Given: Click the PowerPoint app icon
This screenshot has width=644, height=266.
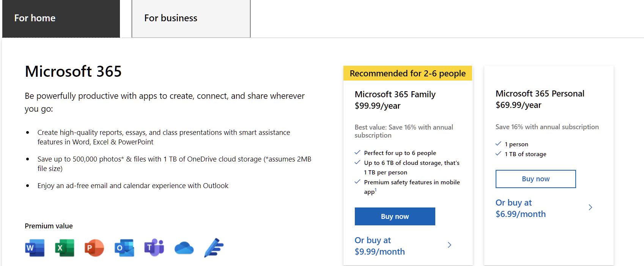Looking at the screenshot, I should 94,248.
